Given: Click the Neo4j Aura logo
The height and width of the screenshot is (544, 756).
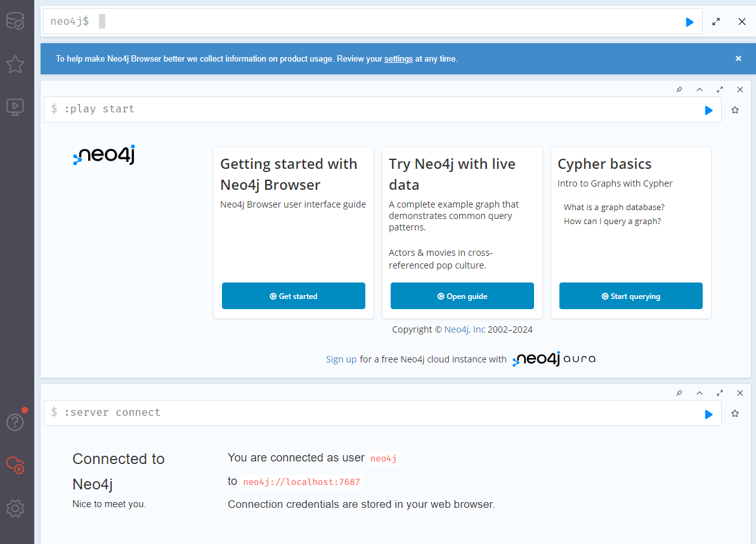Looking at the screenshot, I should (x=554, y=359).
